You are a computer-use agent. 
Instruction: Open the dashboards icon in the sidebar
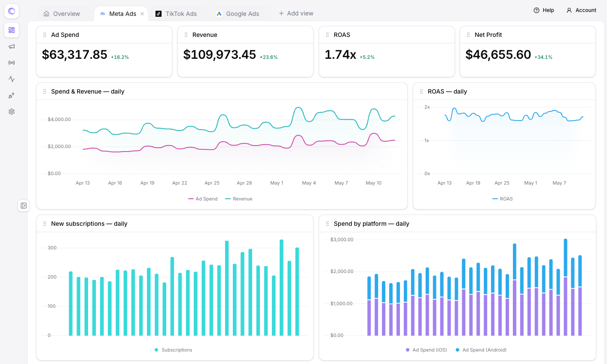click(x=12, y=30)
